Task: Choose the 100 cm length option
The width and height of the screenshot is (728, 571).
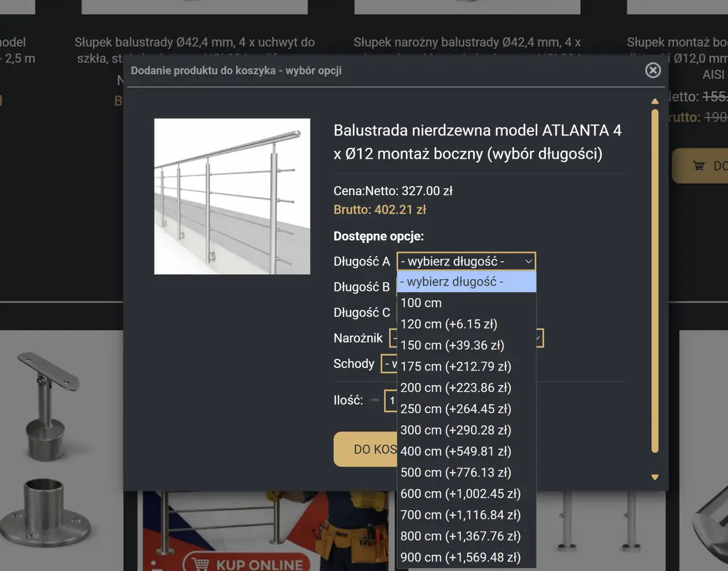Action: (466, 303)
